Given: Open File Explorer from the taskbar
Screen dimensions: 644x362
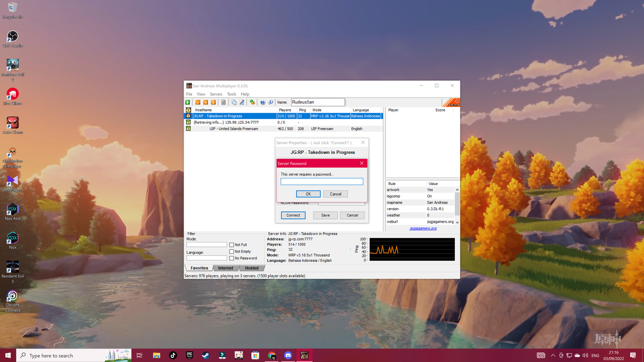Looking at the screenshot, I should 156,355.
